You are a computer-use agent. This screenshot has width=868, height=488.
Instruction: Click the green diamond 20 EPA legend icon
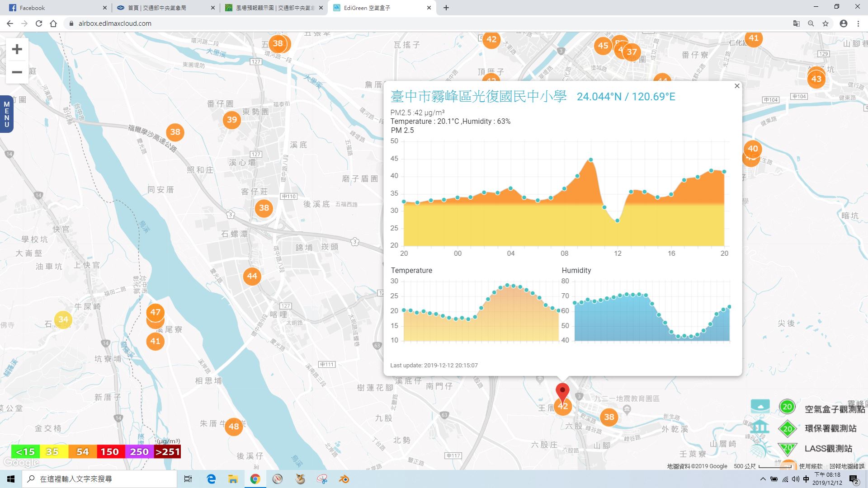[x=787, y=428]
